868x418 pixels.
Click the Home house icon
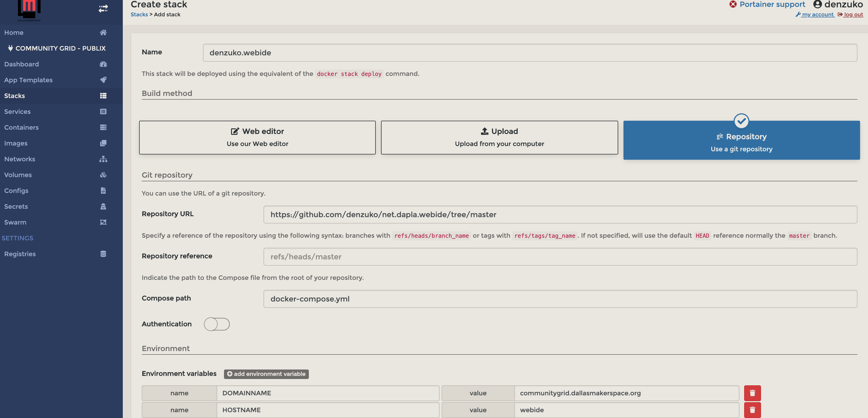click(x=103, y=32)
